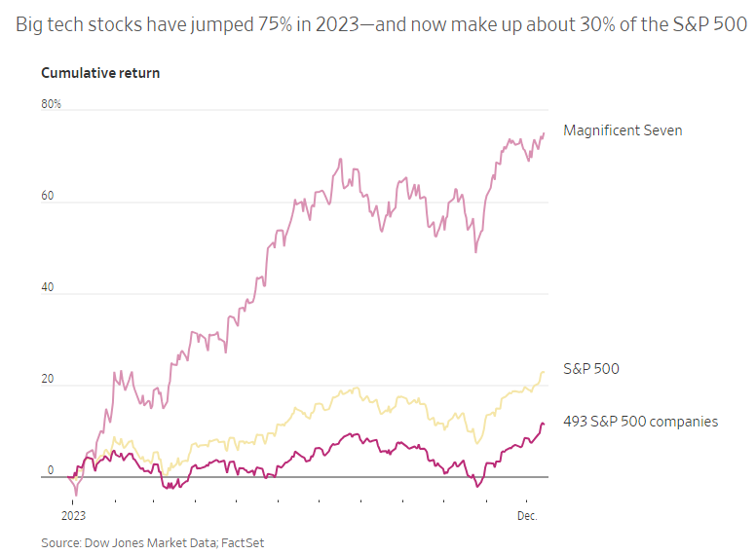756x555 pixels.
Task: Click the 60 y-axis label
Action: pos(47,196)
